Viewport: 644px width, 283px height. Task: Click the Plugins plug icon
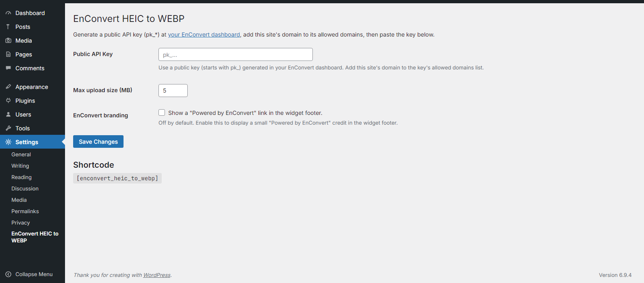[8, 101]
